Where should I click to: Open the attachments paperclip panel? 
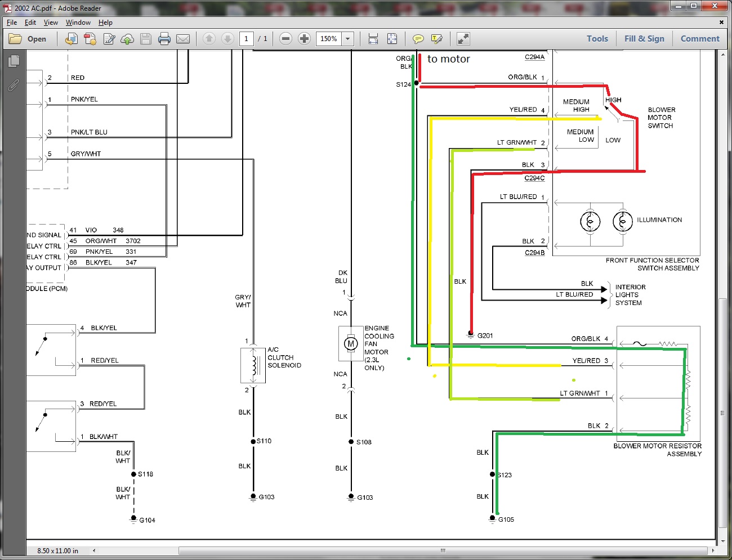click(14, 85)
